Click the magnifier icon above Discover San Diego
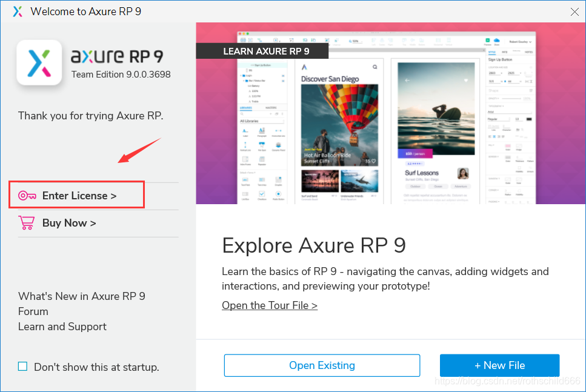Image resolution: width=586 pixels, height=392 pixels. tap(375, 67)
